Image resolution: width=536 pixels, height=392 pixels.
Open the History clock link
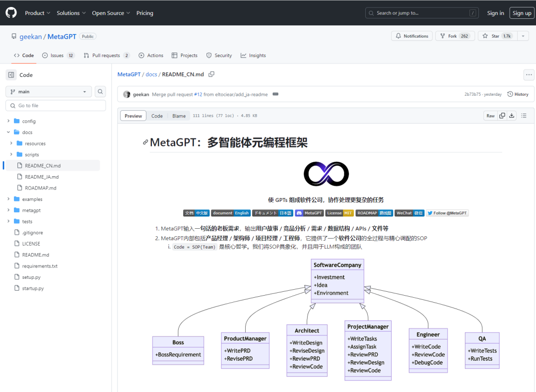[x=518, y=94]
